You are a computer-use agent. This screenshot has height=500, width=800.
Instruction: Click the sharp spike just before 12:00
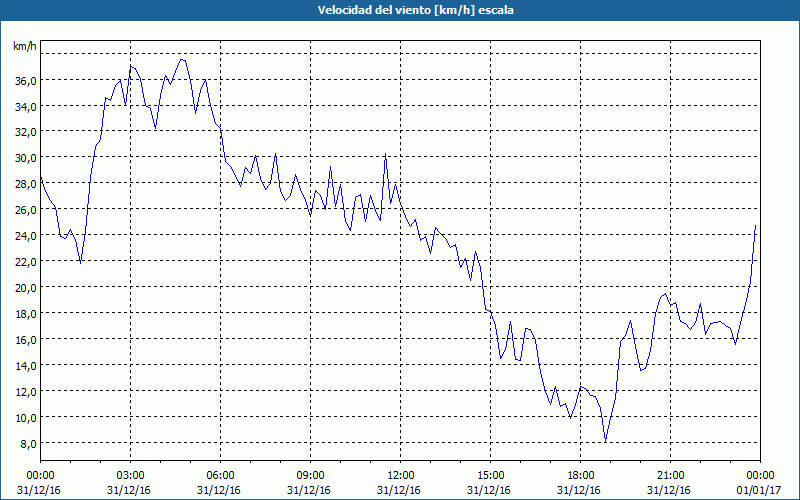coord(385,154)
